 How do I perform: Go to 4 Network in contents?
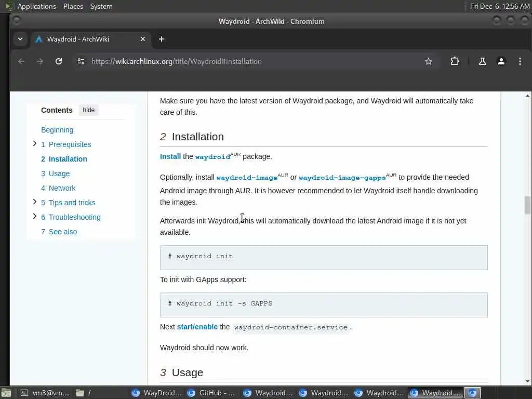tap(58, 188)
